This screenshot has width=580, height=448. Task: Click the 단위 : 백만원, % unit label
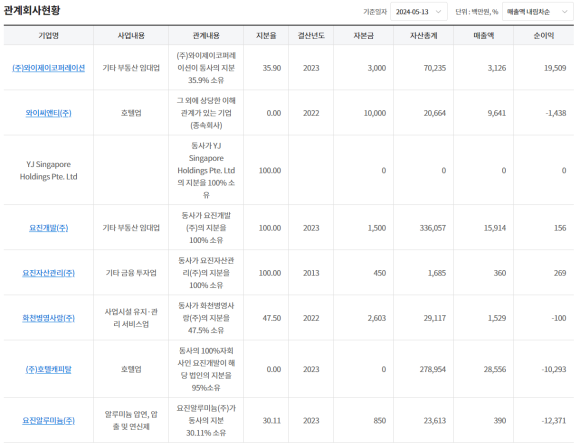[x=476, y=12]
